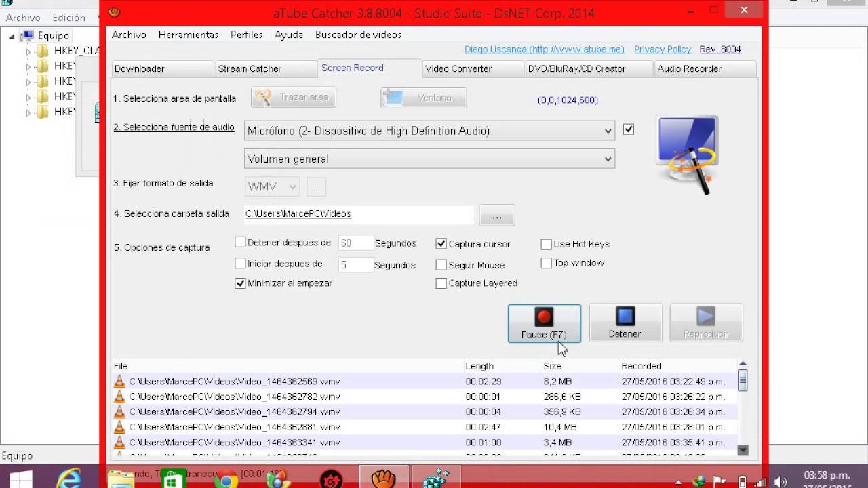Screen dimensions: 868x488
Task: Click the battery tray icon
Action: point(742,482)
